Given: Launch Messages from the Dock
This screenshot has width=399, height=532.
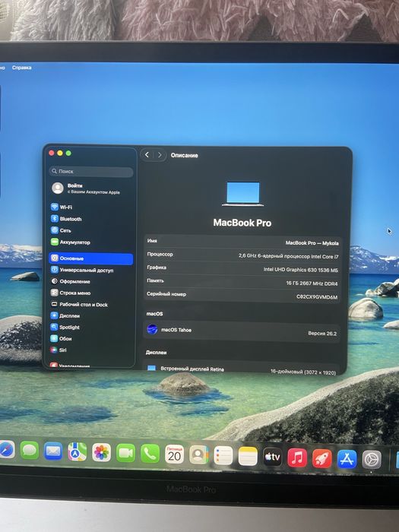Looking at the screenshot, I should (x=30, y=451).
